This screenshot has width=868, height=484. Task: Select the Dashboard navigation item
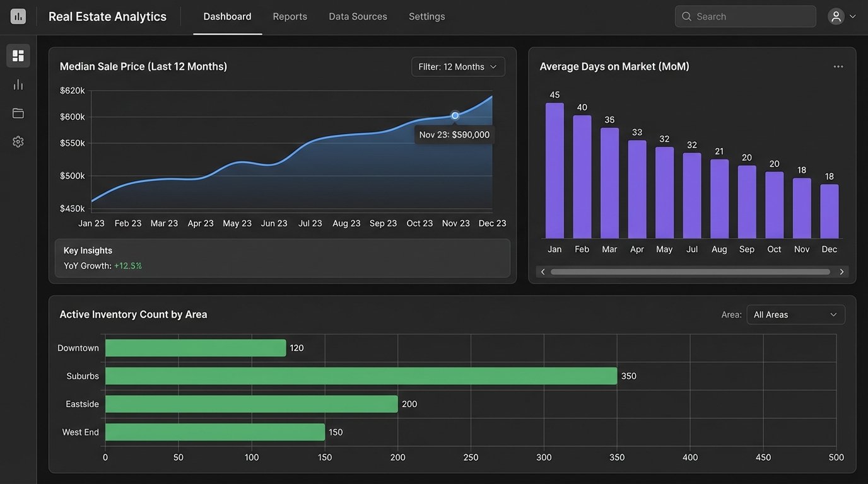(x=227, y=16)
